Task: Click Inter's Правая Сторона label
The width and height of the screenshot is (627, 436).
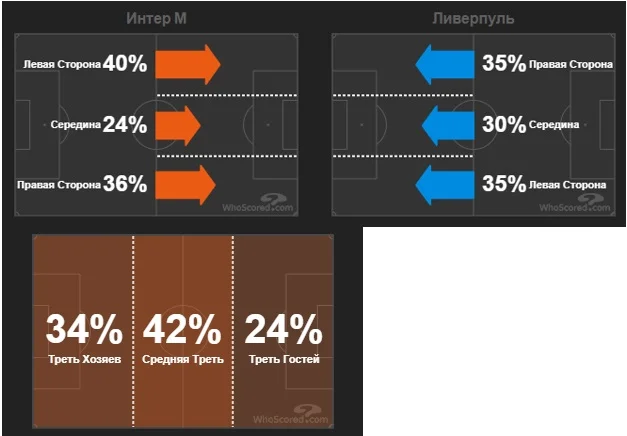Action: click(x=59, y=185)
